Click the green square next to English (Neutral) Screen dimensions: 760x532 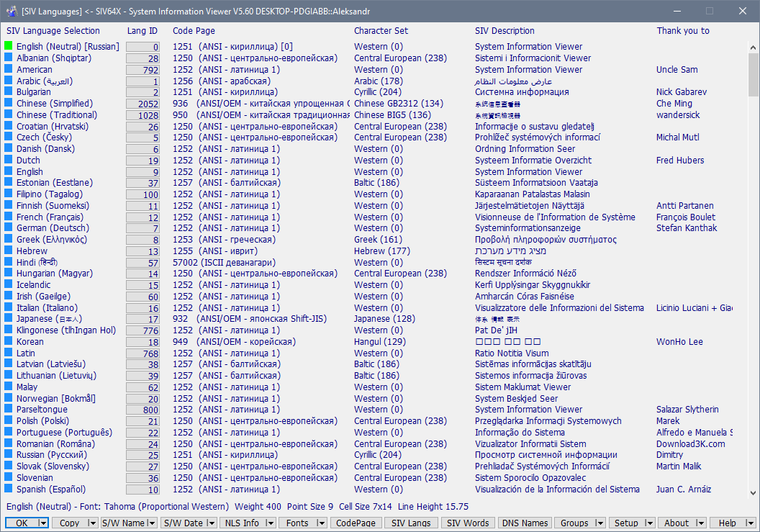pos(8,45)
